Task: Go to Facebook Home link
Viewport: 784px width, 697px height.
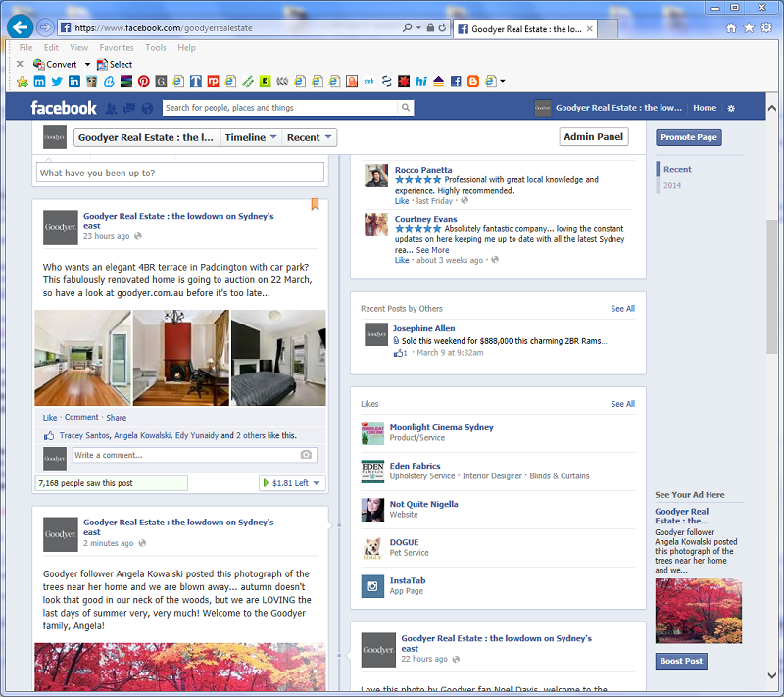Action: [705, 108]
